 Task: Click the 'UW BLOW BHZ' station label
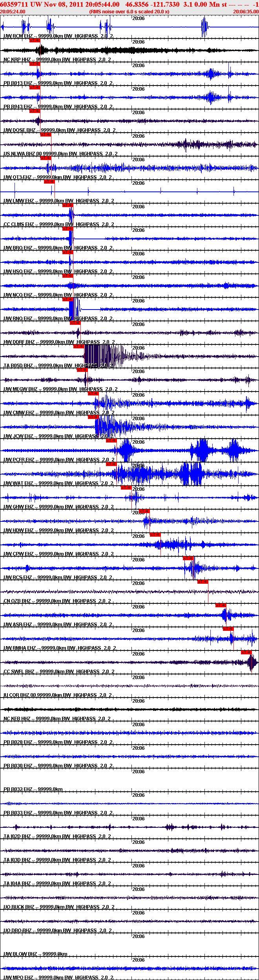tap(20, 954)
